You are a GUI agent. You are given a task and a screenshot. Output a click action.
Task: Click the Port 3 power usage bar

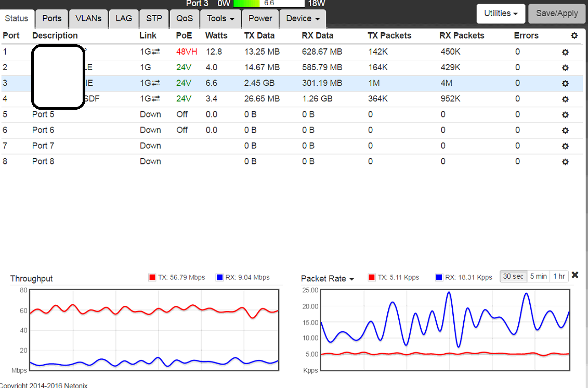coord(269,3)
